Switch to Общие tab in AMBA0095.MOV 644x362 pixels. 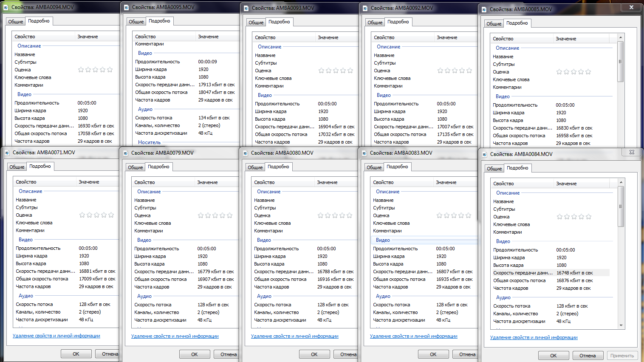tap(136, 22)
